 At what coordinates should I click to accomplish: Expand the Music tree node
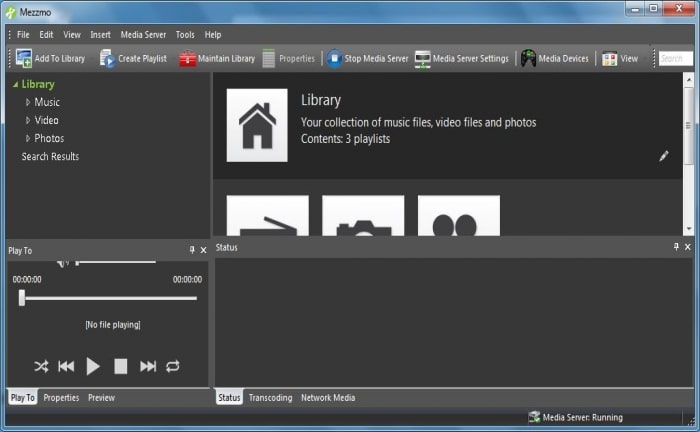[28, 102]
